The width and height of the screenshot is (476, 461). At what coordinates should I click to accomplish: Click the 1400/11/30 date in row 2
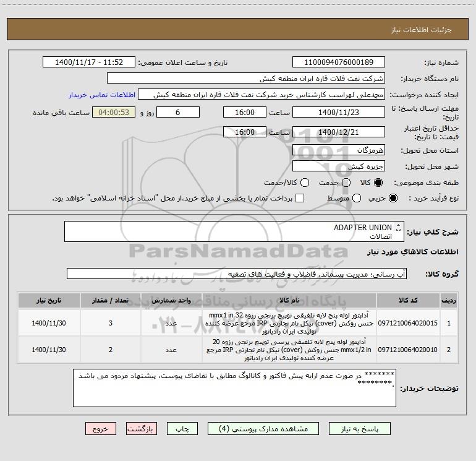tap(49, 350)
